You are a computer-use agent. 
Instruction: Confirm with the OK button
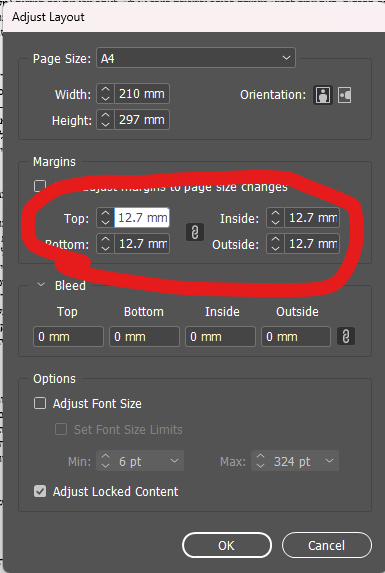[x=226, y=545]
